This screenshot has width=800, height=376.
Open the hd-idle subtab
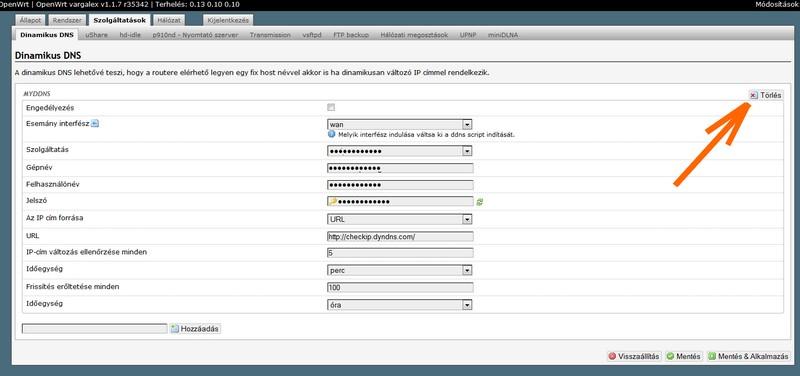coord(130,35)
